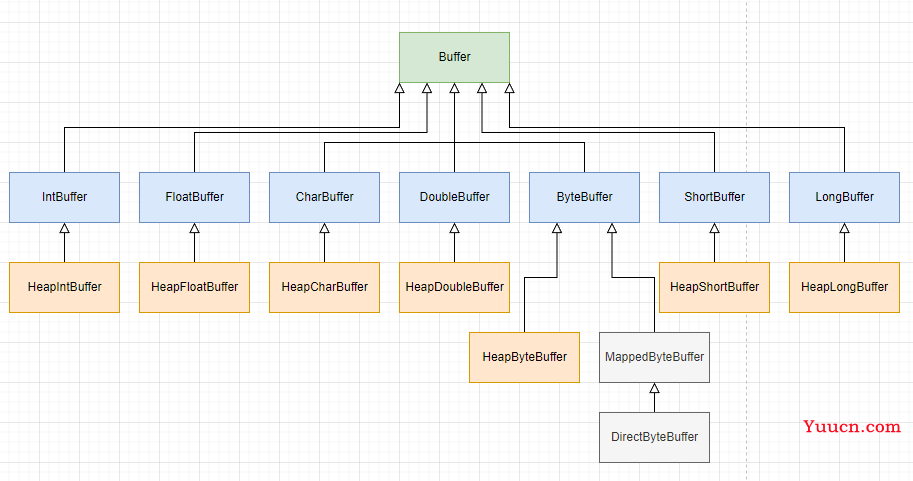The image size is (913, 481).
Task: Select the green Buffer box
Action: pos(454,57)
